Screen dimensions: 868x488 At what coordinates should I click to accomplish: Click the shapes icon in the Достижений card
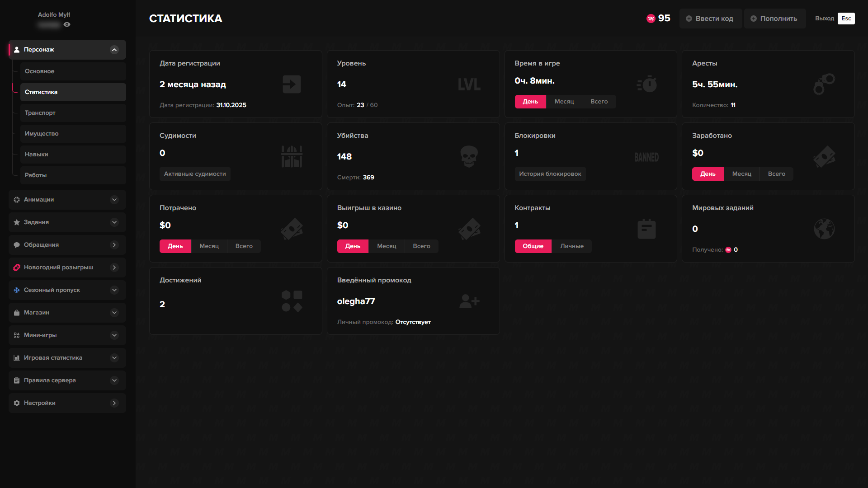pos(292,301)
